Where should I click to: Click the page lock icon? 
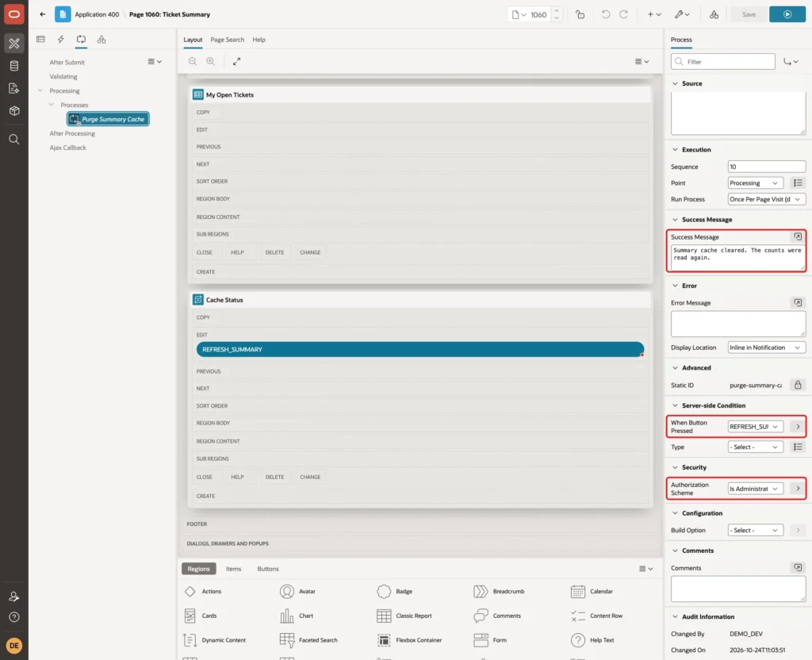tap(580, 14)
